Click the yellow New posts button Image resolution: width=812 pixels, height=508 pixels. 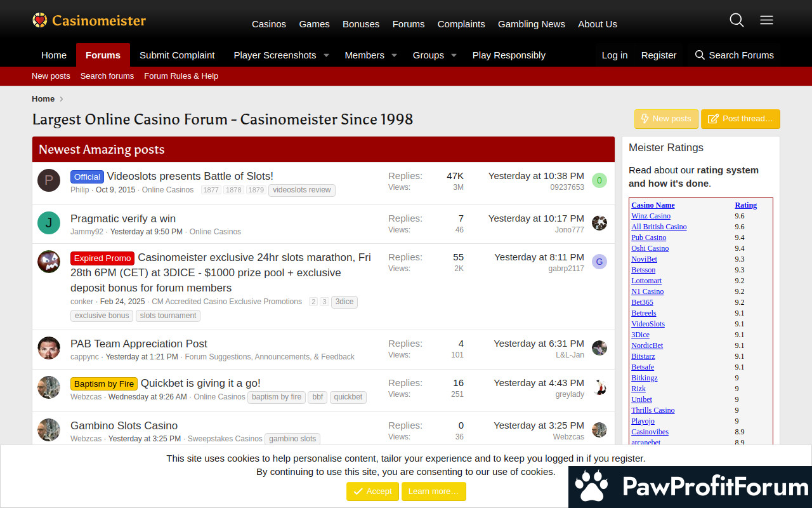[x=666, y=119]
